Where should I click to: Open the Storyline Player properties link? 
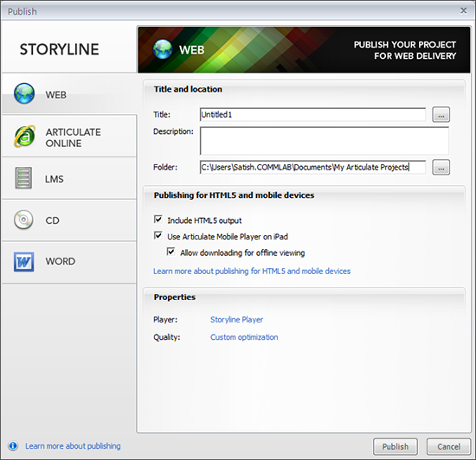click(x=237, y=320)
